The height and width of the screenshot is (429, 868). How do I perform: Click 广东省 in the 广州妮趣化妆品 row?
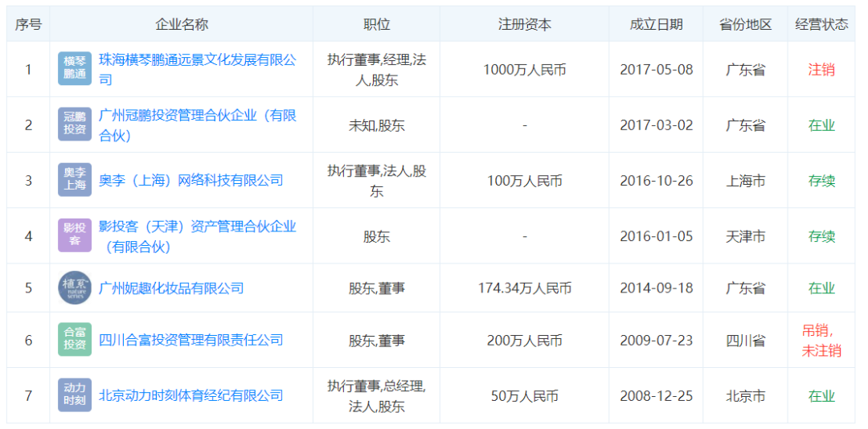[745, 288]
